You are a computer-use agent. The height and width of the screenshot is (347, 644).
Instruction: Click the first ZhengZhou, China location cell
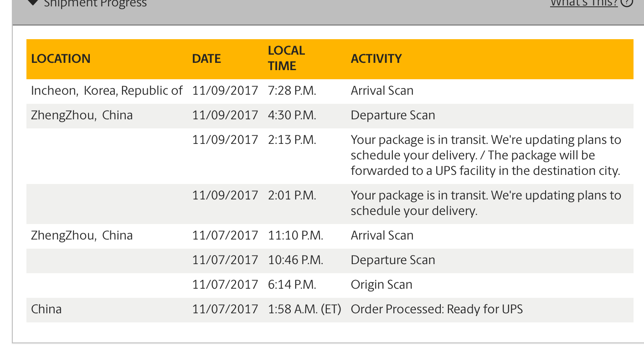(x=82, y=115)
